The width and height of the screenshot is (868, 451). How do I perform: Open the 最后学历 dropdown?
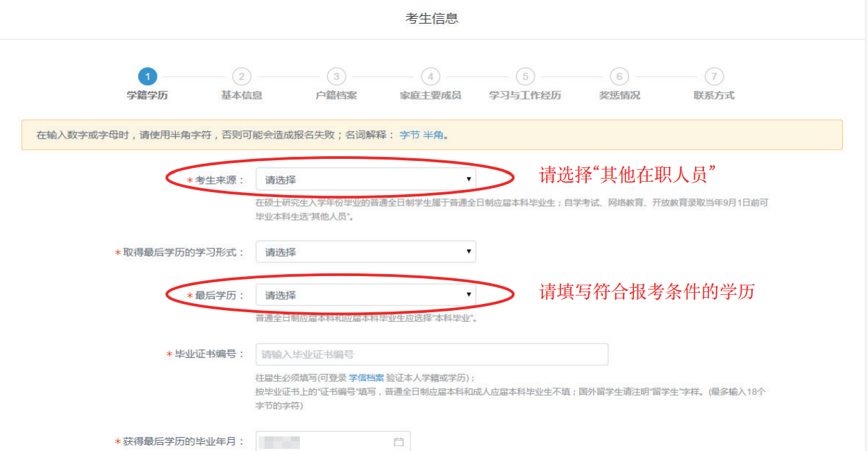pyautogui.click(x=366, y=294)
